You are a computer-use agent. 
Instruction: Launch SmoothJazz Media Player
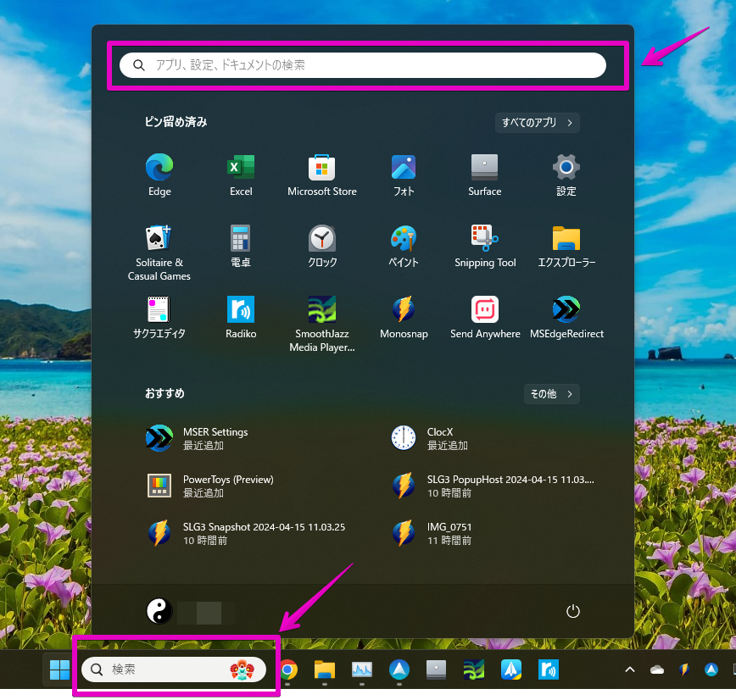(322, 324)
